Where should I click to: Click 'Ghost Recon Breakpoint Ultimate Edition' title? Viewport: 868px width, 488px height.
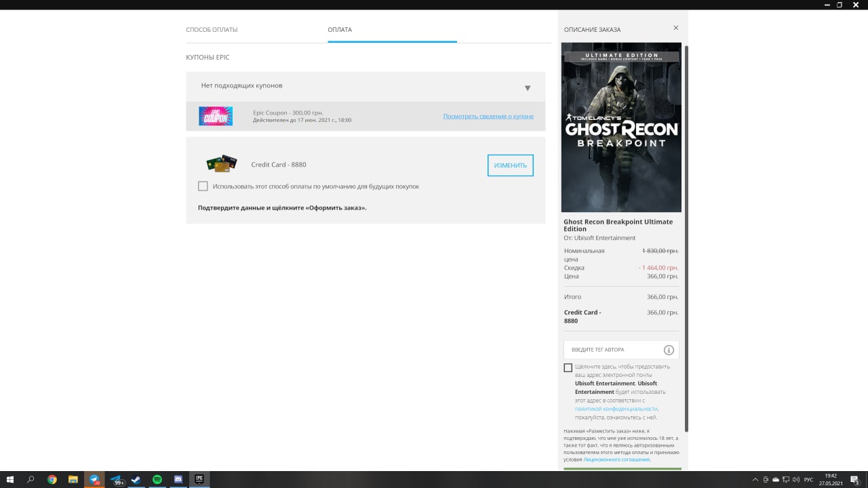[x=618, y=225]
